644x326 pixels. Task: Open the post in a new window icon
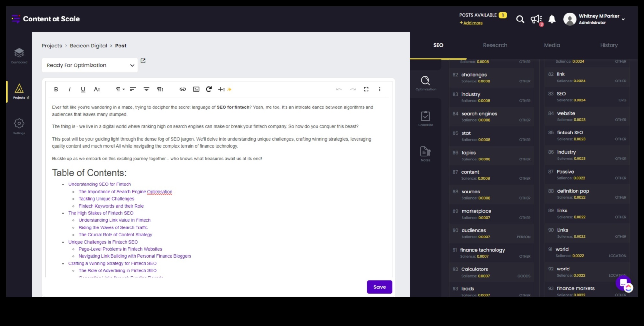point(143,61)
